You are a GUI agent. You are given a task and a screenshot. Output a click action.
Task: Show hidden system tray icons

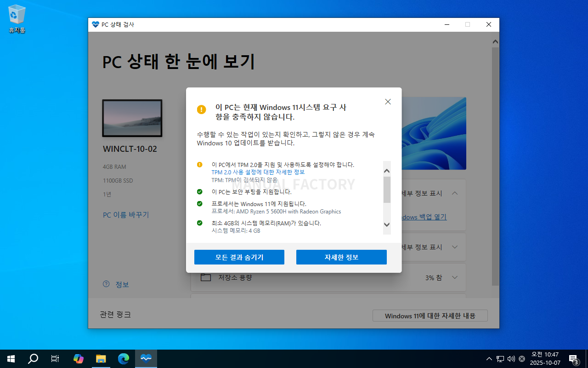pyautogui.click(x=489, y=359)
